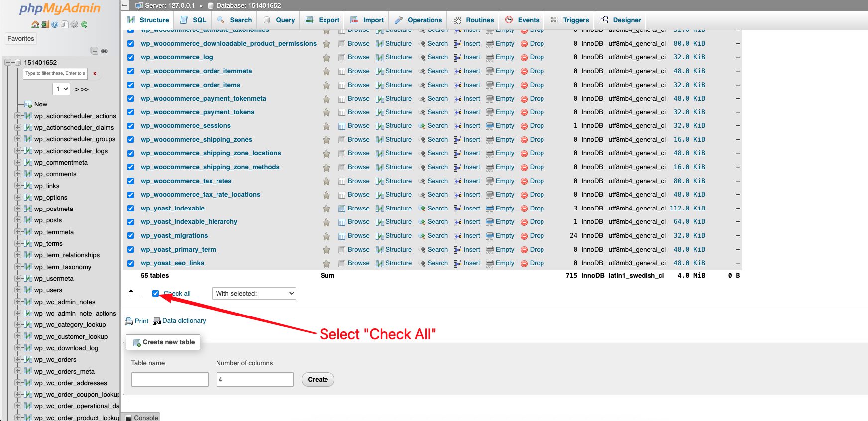
Task: Click the Print icon below the table list
Action: point(129,321)
